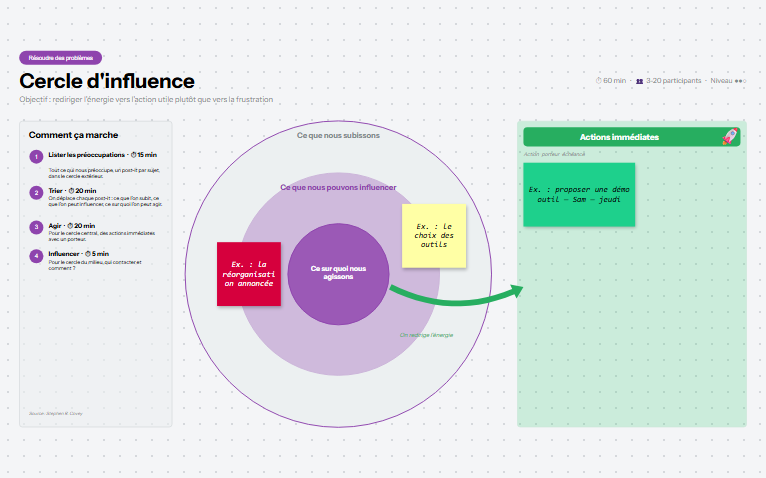Select the Cercle d'influence title
The image size is (766, 478).
pos(107,81)
